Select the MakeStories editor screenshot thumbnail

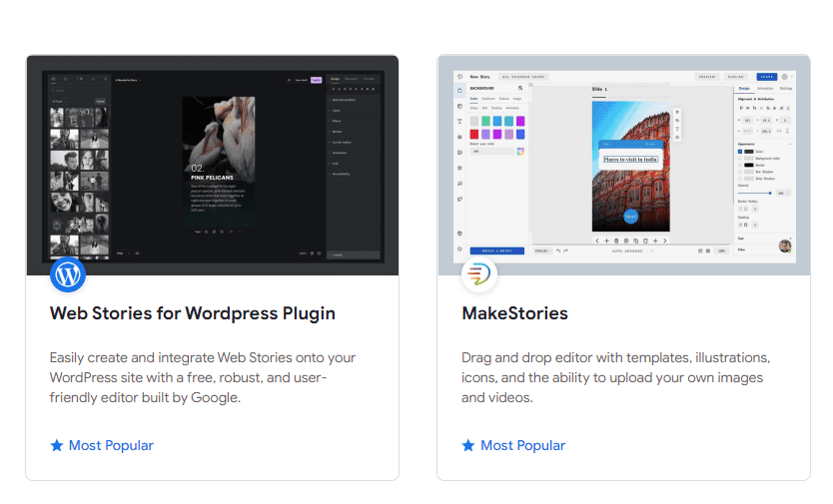tap(624, 165)
